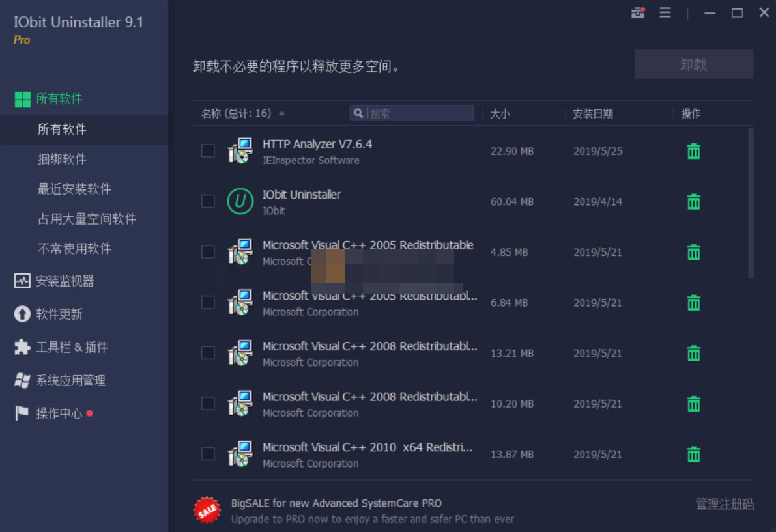Check the Microsoft Visual C++ 2005 checkbox

pyautogui.click(x=208, y=252)
